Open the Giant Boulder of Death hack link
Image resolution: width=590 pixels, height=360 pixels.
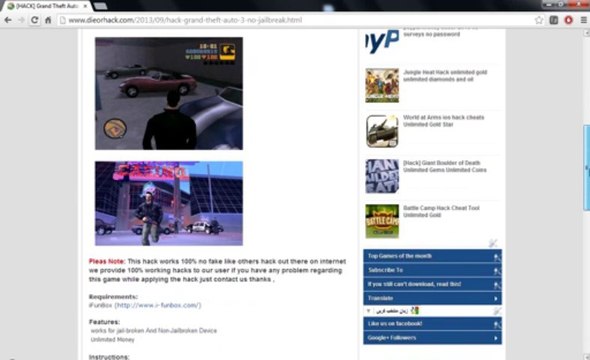[445, 166]
